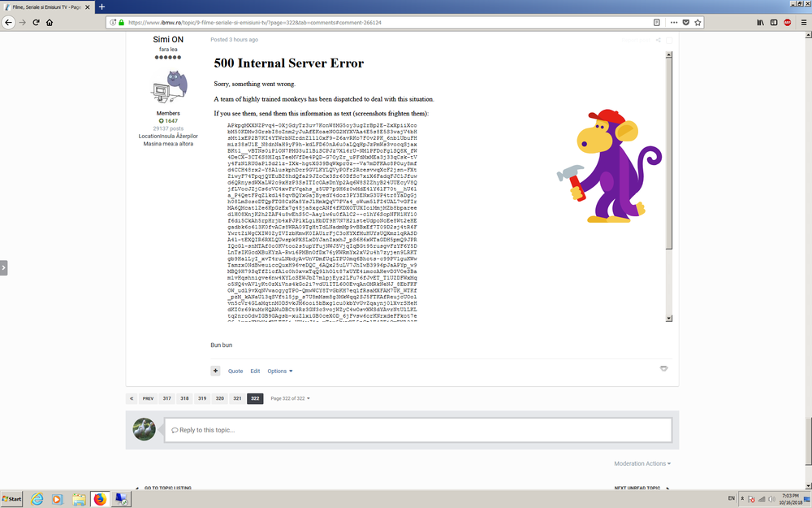Open a new tab with plus icon
812x508 pixels.
click(101, 7)
